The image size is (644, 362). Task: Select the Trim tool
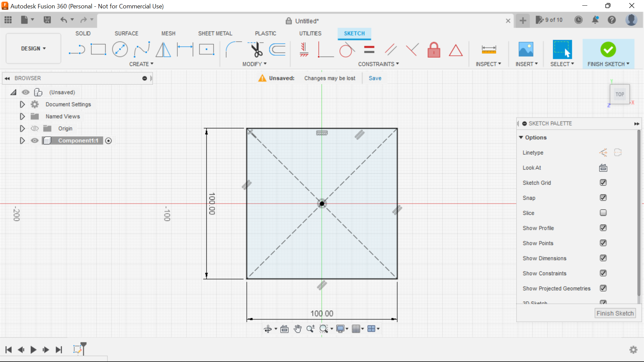coord(256,49)
